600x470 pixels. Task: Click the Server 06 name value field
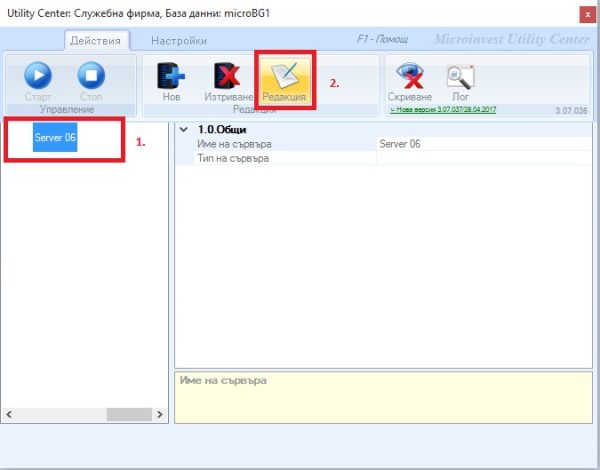pos(484,144)
